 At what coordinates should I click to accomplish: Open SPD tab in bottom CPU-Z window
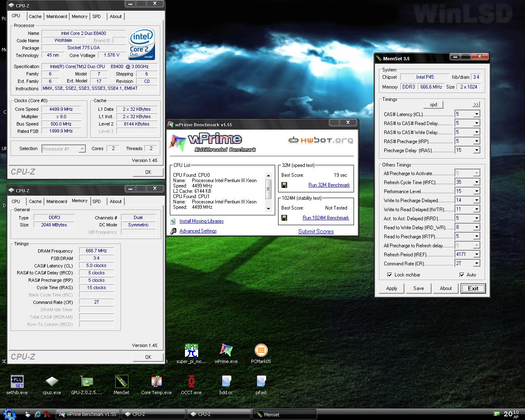tap(96, 201)
